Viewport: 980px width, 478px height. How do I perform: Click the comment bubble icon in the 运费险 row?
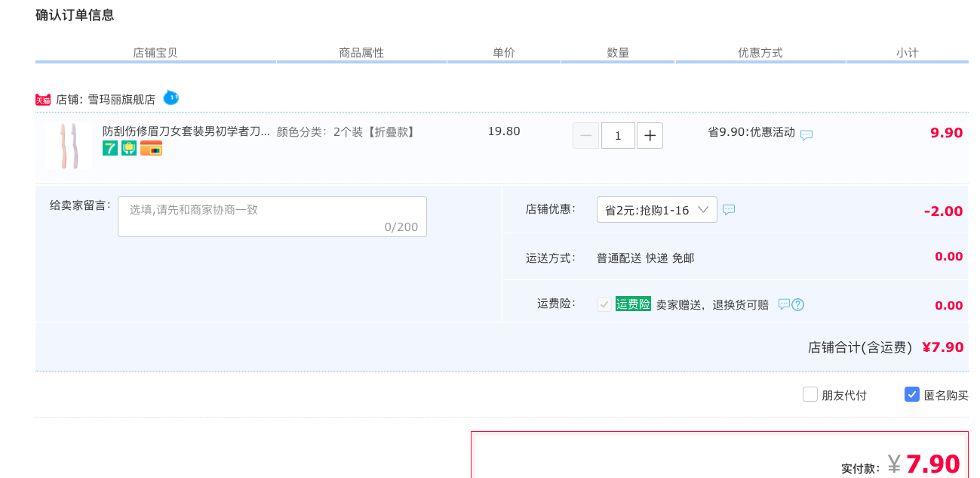tap(784, 304)
